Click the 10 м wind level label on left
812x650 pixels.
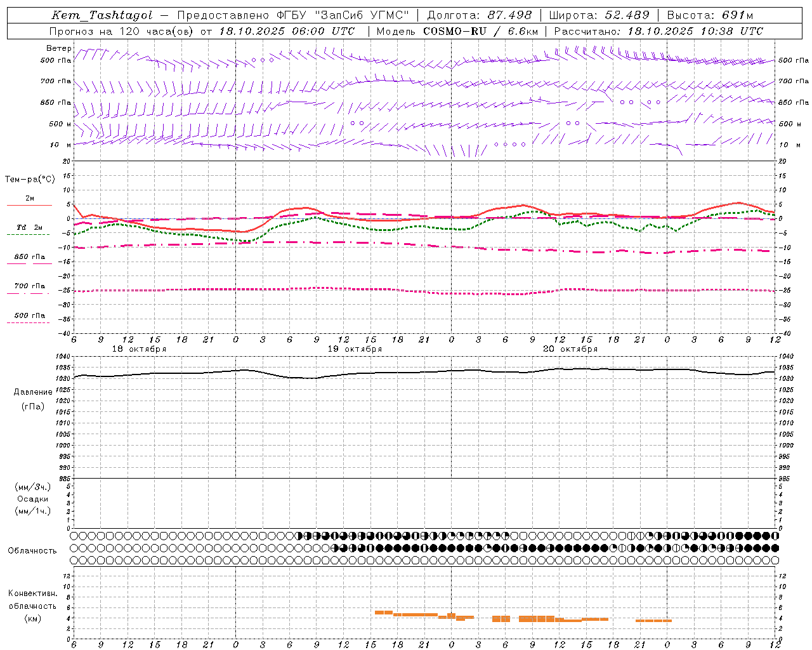60,145
